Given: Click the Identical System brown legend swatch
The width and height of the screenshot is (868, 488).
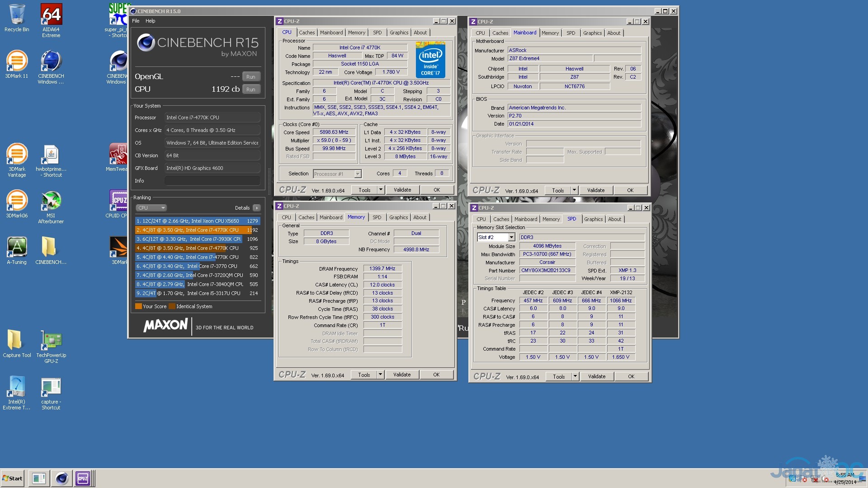Looking at the screenshot, I should [172, 306].
